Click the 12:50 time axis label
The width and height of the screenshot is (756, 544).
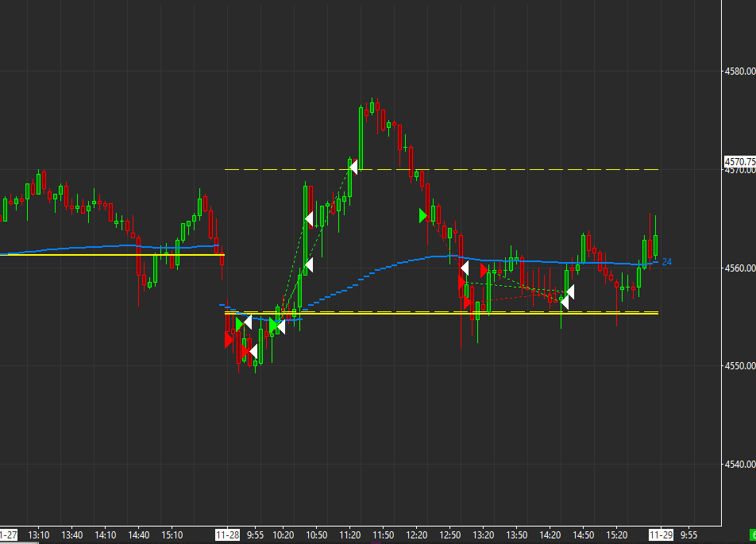point(449,534)
